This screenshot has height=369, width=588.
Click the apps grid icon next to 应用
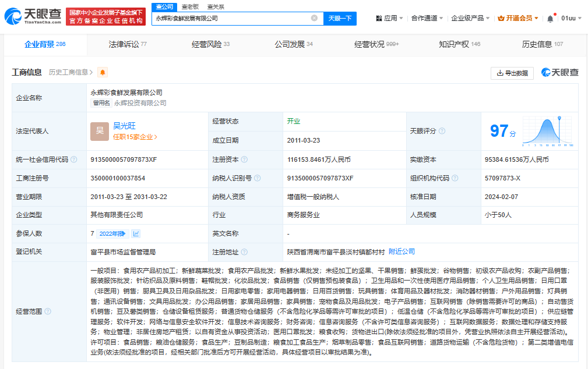click(379, 18)
